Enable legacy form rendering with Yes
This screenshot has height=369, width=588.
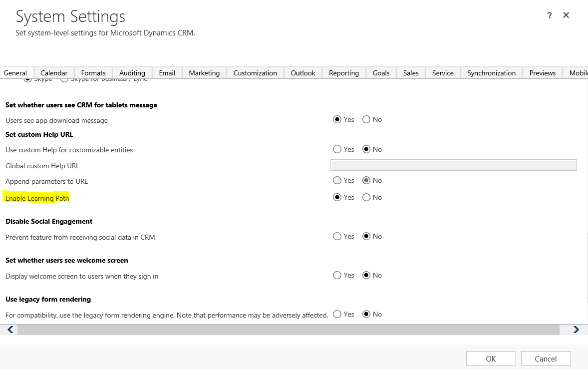(x=337, y=314)
